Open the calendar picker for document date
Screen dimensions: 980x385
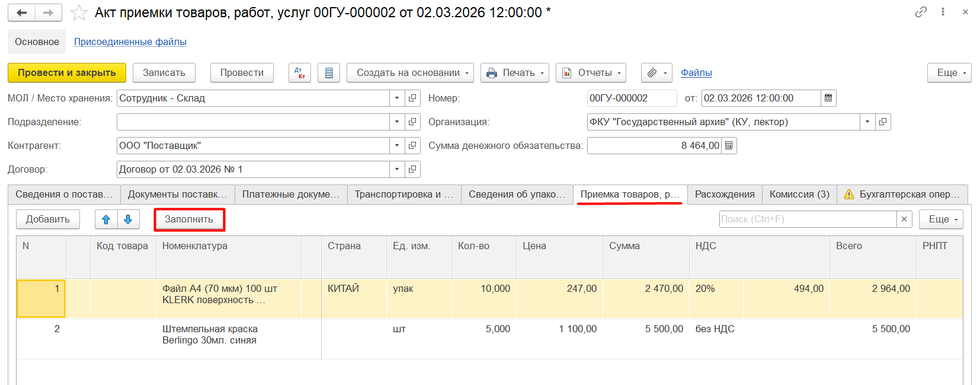[x=828, y=98]
